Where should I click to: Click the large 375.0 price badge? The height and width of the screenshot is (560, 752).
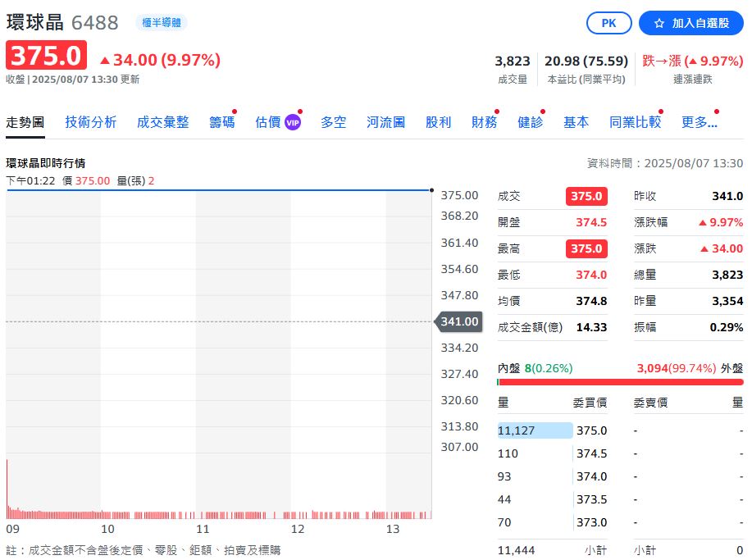[x=46, y=55]
